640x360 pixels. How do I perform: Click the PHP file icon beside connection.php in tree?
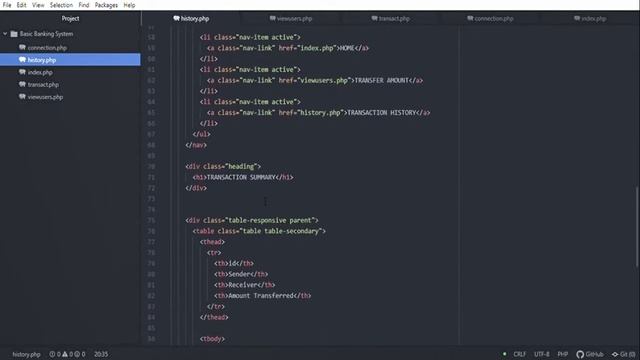[x=22, y=47]
